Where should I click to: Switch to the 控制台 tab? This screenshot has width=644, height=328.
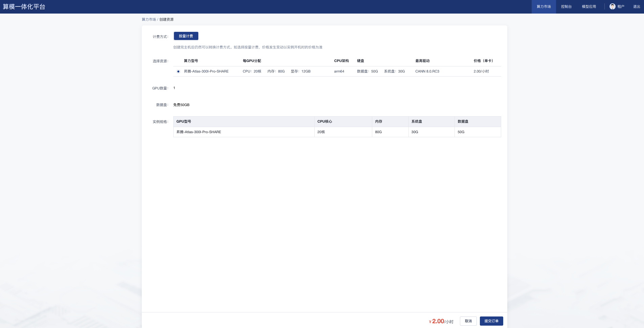tap(566, 6)
